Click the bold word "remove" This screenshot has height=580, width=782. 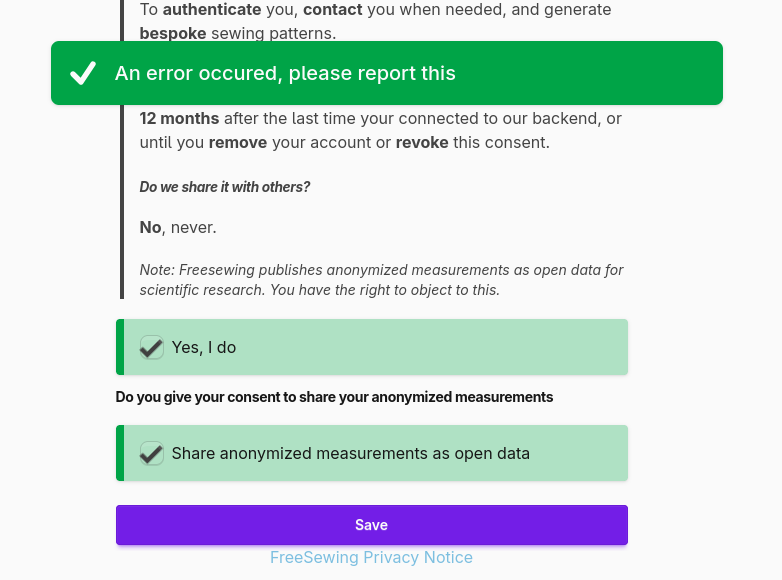[x=238, y=142]
